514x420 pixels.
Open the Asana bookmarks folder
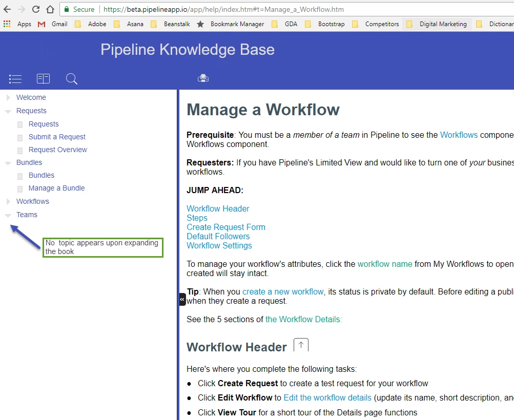click(x=129, y=24)
